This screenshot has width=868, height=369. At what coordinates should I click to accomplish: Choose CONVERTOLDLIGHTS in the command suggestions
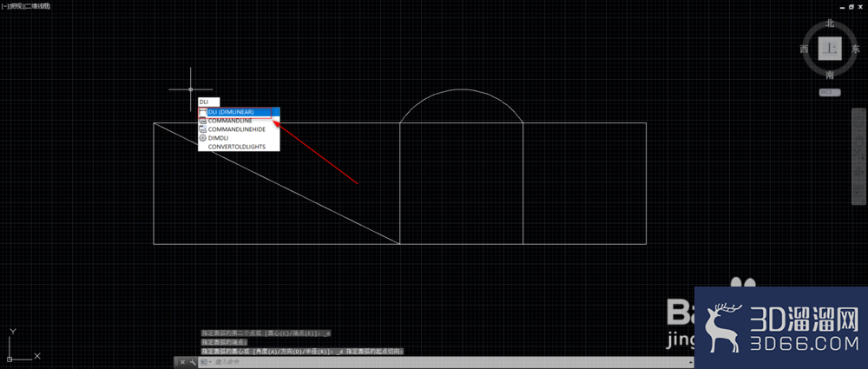click(x=240, y=147)
